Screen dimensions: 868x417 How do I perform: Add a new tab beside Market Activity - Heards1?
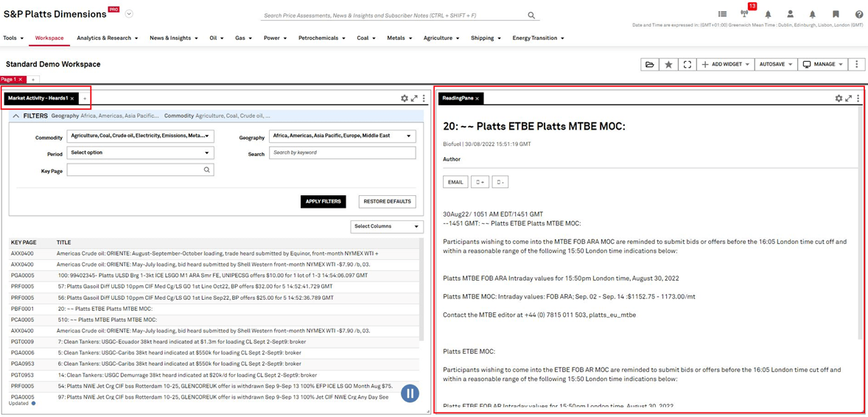85,98
